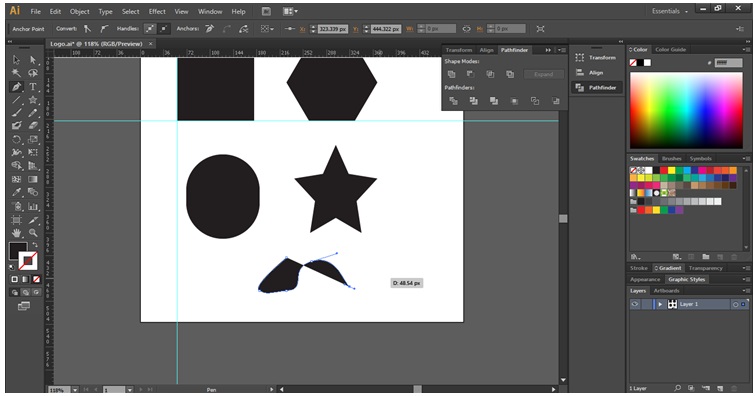Convert anchor point to corner
Image resolution: width=755 pixels, height=396 pixels.
87,29
